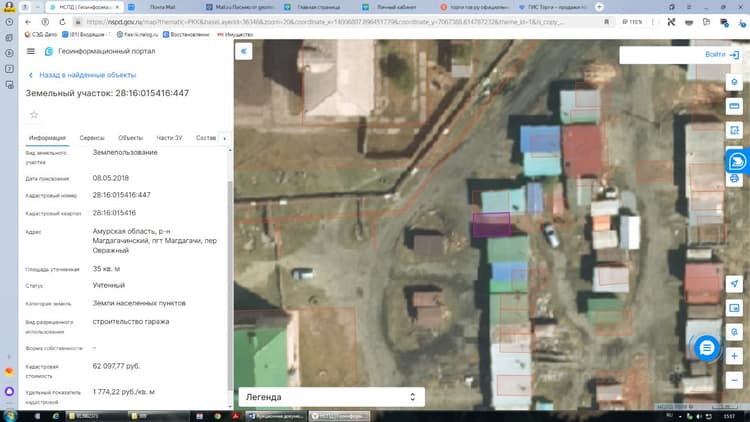The image size is (750, 422).
Task: Collapse the side panel with double-arrow button
Action: coord(243,51)
